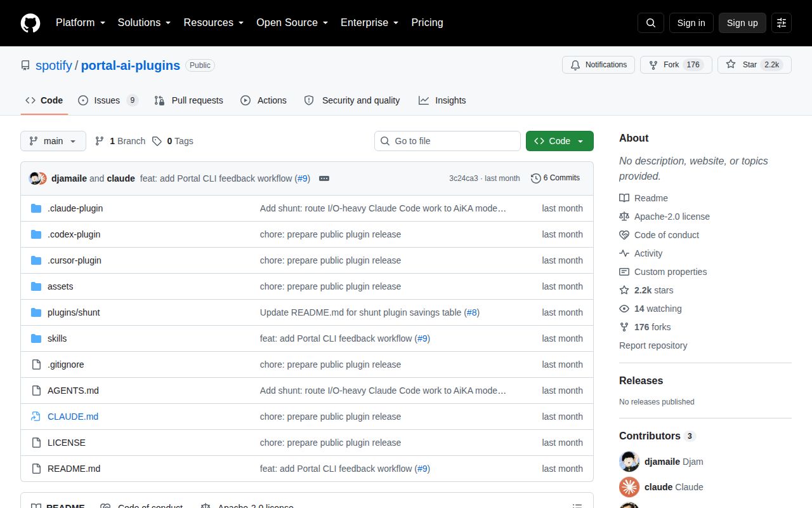
Task: Expand the Solutions menu
Action: (144, 23)
